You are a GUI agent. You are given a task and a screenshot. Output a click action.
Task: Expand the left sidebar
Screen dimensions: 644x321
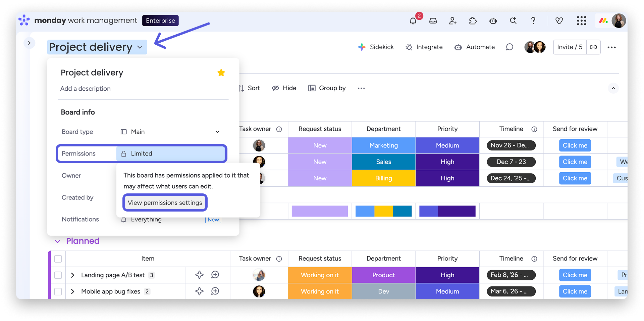[x=30, y=43]
